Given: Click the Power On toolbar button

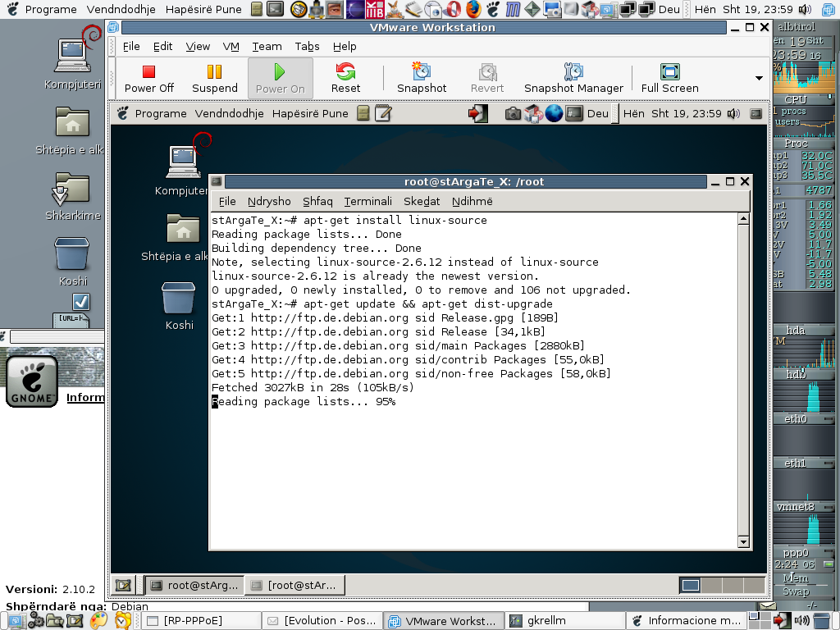Looking at the screenshot, I should tap(281, 79).
